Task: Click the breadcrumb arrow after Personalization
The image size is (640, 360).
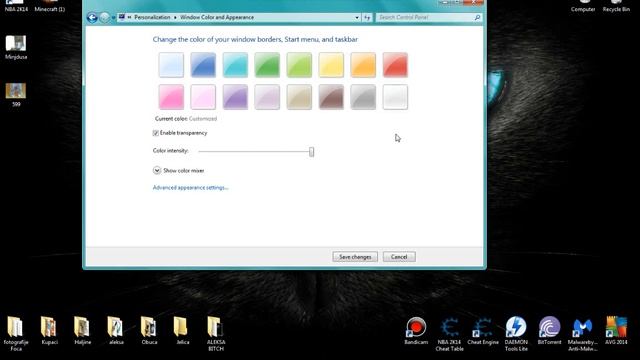Action: [x=175, y=18]
